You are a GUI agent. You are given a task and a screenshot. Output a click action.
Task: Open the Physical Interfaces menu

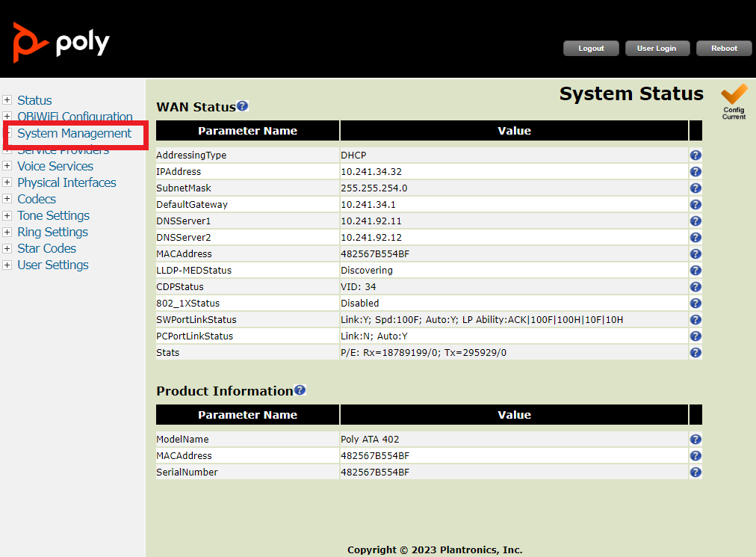[67, 182]
